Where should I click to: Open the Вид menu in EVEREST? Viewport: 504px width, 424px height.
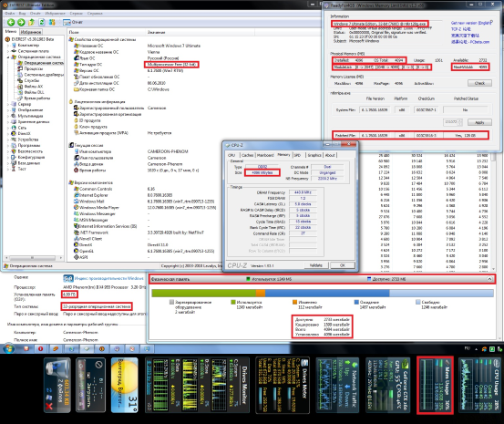point(22,13)
